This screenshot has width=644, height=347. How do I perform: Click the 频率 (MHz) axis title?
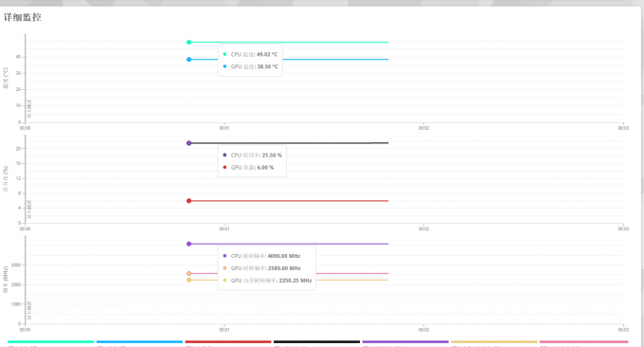click(x=6, y=280)
